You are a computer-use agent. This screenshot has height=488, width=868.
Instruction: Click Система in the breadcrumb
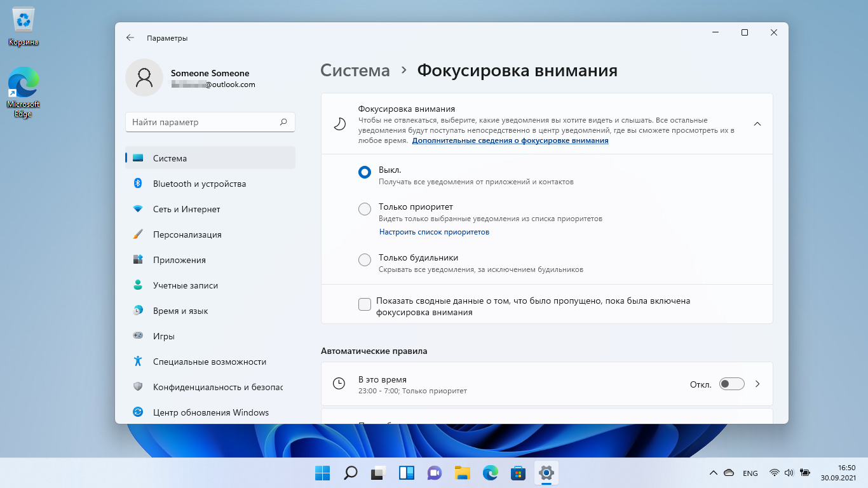(x=355, y=70)
